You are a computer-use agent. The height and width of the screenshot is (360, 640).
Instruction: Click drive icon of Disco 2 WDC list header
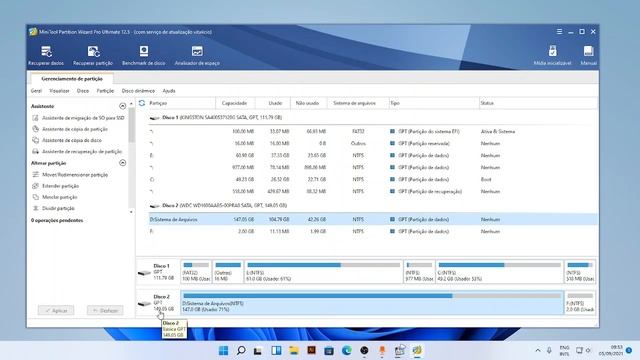[x=154, y=206]
